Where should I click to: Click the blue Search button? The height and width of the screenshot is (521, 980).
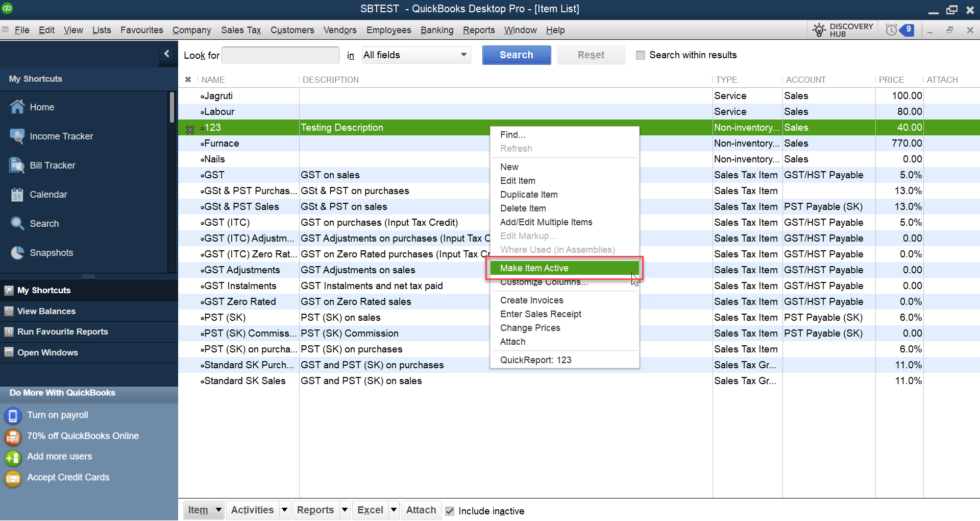pos(516,55)
